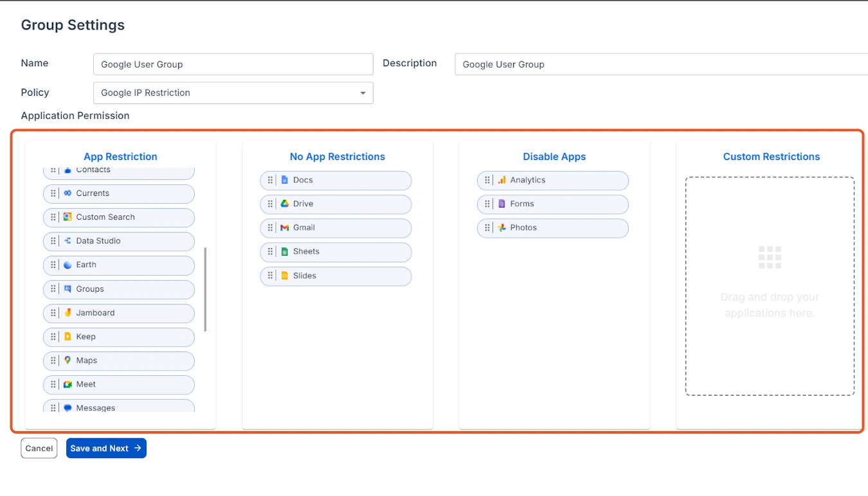Image resolution: width=868 pixels, height=496 pixels.
Task: Select the Meet label text
Action: coord(86,384)
